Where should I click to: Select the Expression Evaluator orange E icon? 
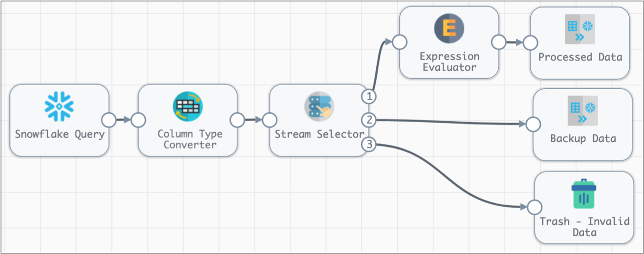449,28
